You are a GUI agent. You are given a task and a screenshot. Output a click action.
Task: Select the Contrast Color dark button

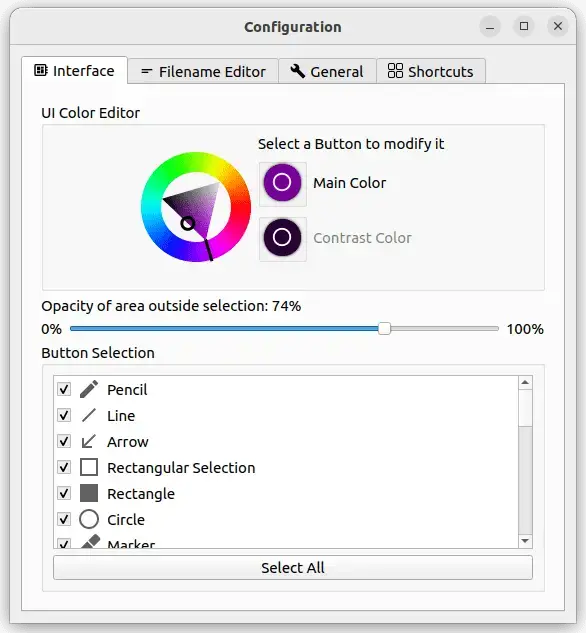[283, 238]
